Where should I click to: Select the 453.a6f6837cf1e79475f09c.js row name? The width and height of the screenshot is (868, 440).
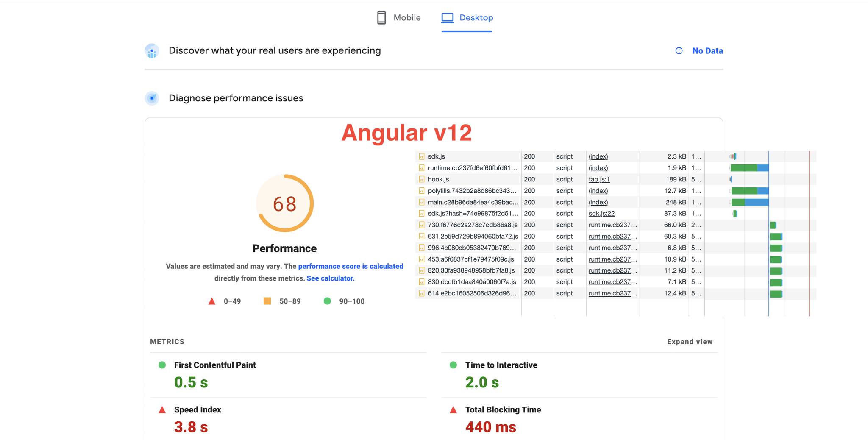[x=471, y=259]
